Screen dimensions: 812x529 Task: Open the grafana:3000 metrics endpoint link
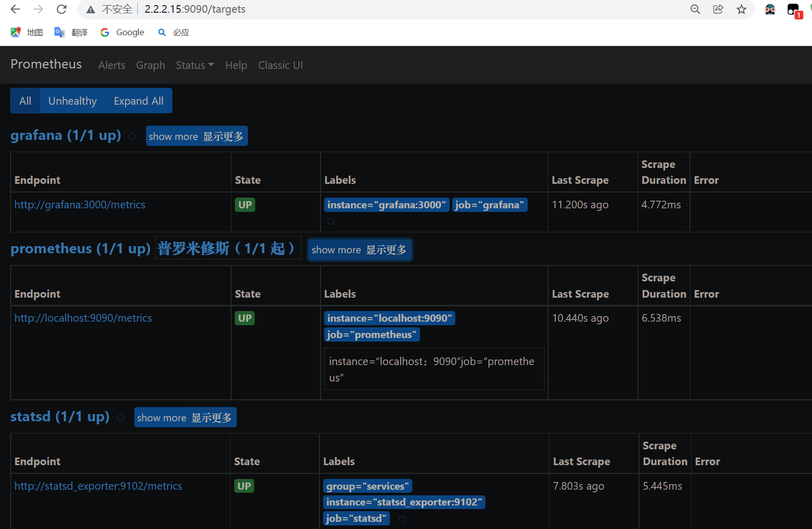pos(80,205)
